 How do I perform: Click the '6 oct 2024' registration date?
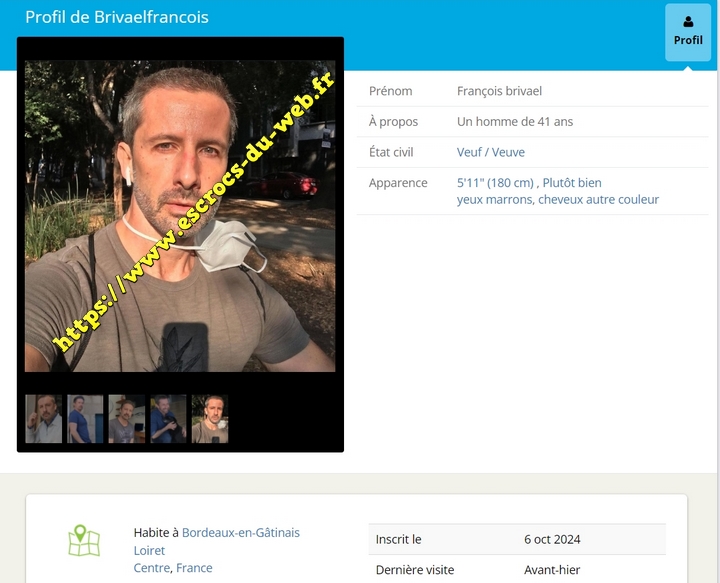click(552, 539)
